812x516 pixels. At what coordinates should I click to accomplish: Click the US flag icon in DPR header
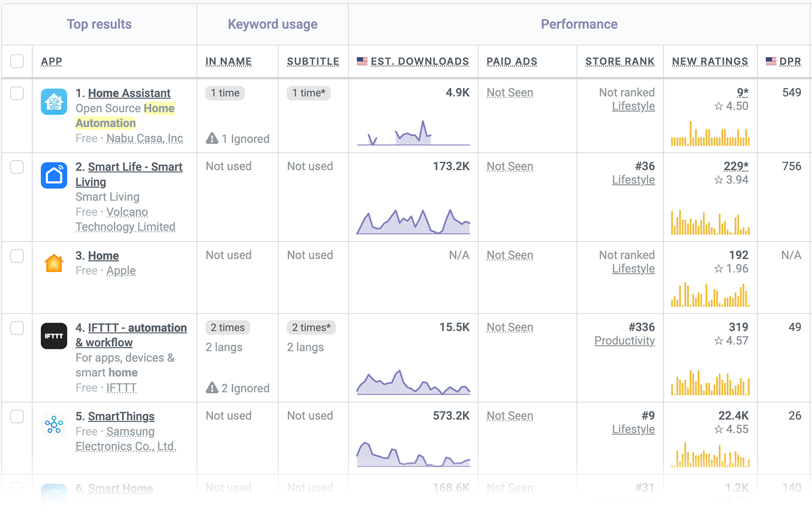click(x=771, y=61)
